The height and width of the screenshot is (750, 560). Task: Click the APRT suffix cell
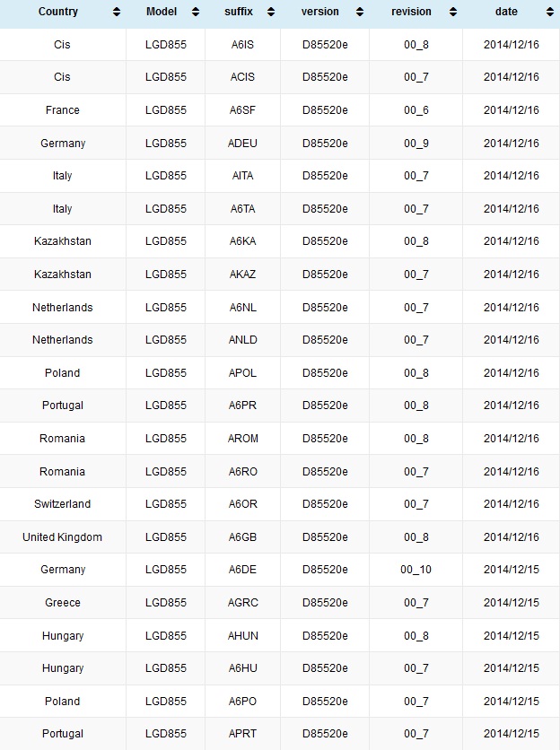click(242, 733)
